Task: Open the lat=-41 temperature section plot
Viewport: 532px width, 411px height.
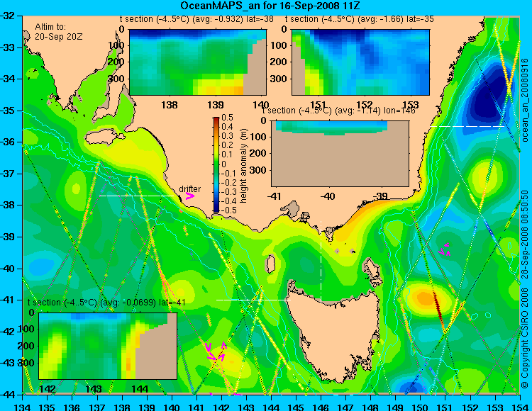Action: [108, 346]
